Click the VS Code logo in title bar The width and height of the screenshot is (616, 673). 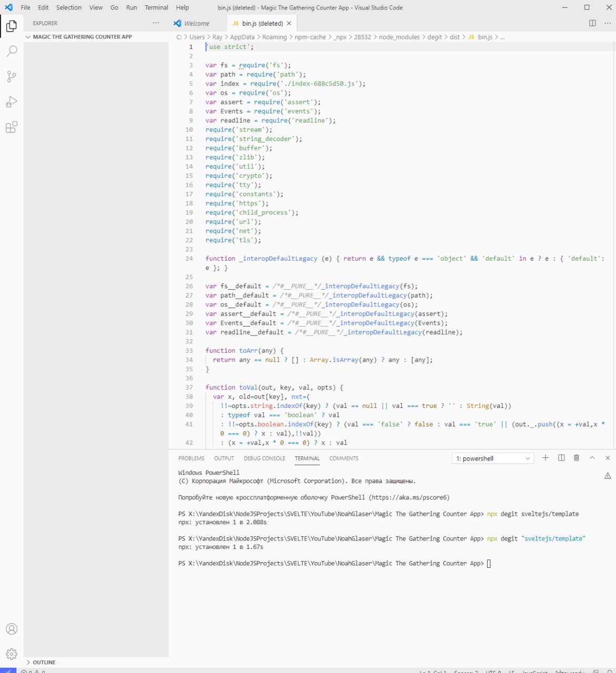[x=8, y=7]
